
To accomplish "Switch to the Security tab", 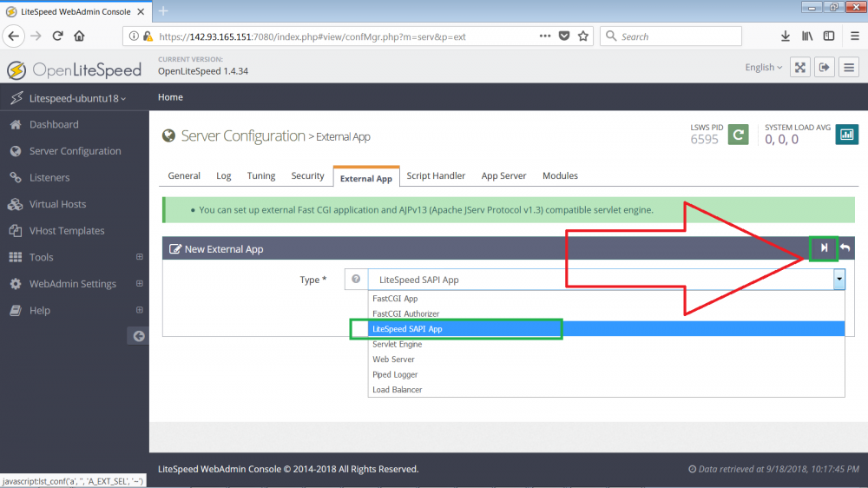I will point(308,175).
